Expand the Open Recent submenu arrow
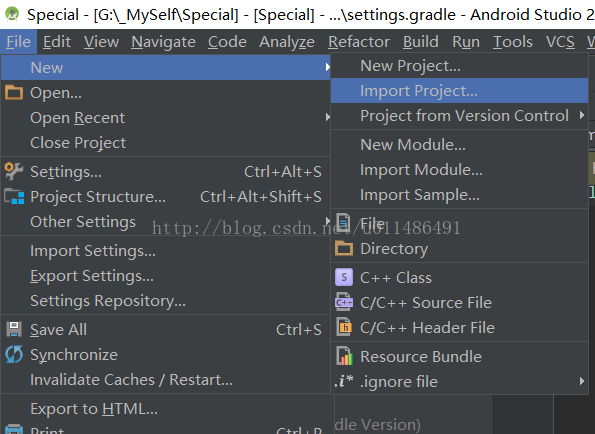Image resolution: width=595 pixels, height=434 pixels. pos(327,118)
